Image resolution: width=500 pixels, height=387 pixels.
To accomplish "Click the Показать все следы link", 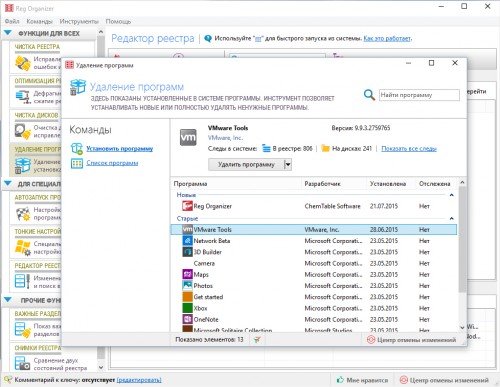I will (x=409, y=149).
